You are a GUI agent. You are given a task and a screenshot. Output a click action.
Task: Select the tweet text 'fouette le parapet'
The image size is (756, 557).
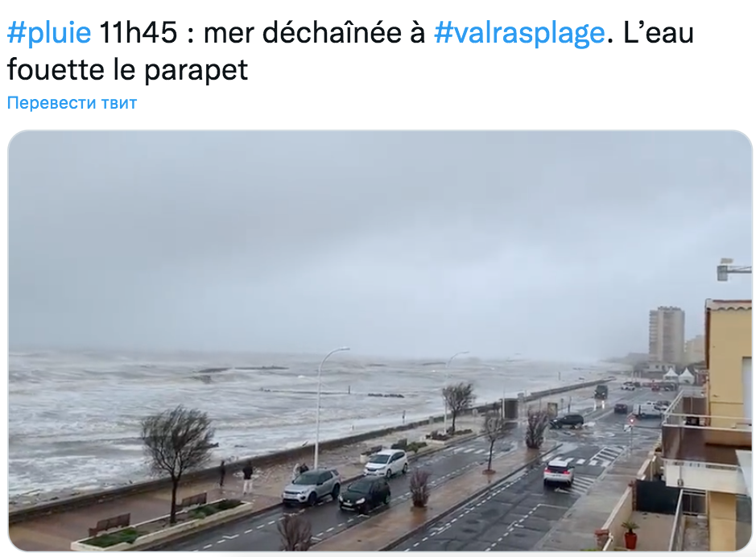pos(127,70)
